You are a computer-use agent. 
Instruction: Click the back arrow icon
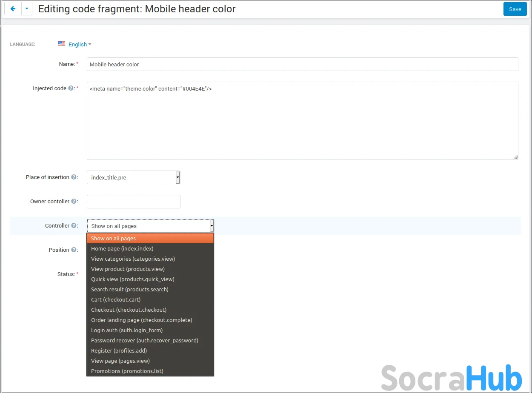(13, 9)
